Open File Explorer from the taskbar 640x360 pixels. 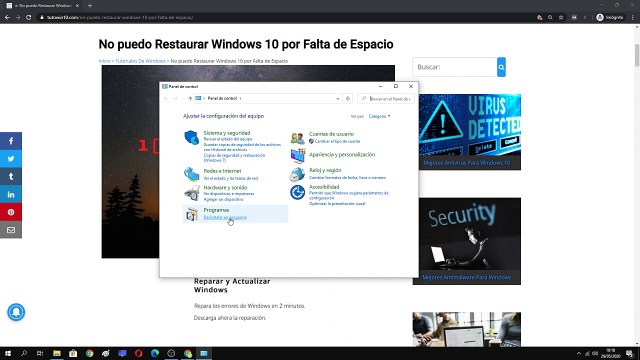(57, 353)
